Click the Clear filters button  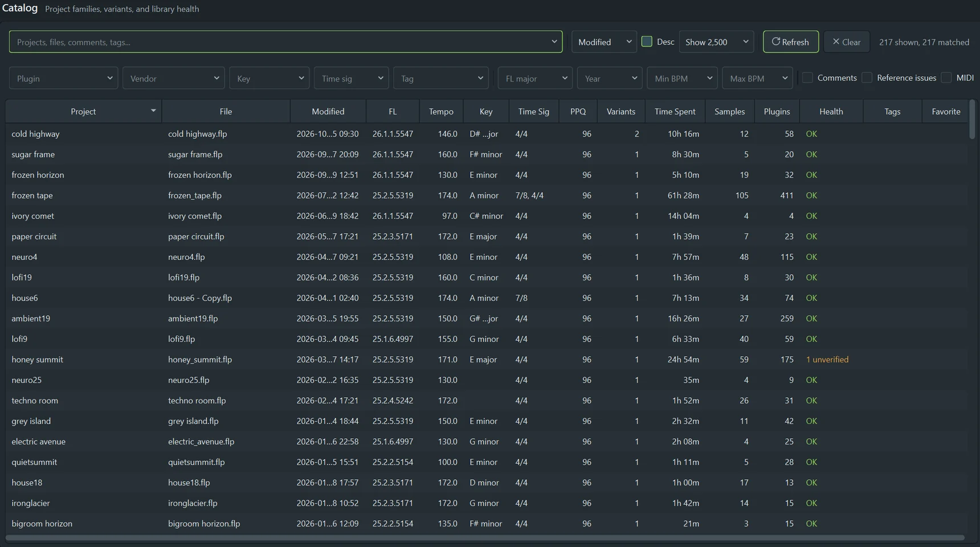click(846, 42)
